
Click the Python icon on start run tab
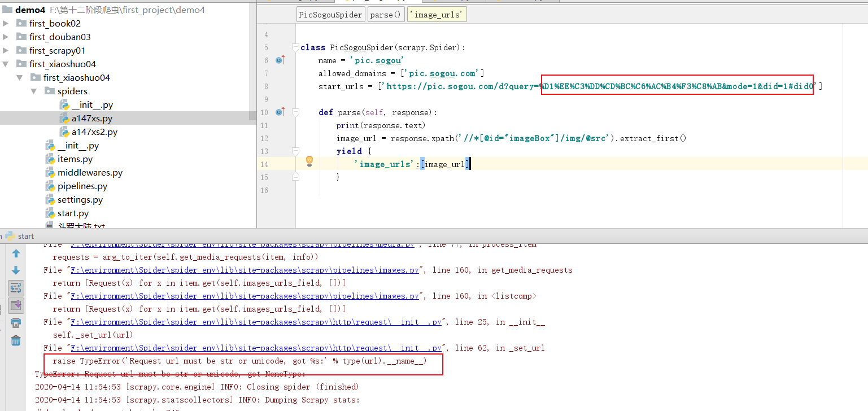click(10, 236)
